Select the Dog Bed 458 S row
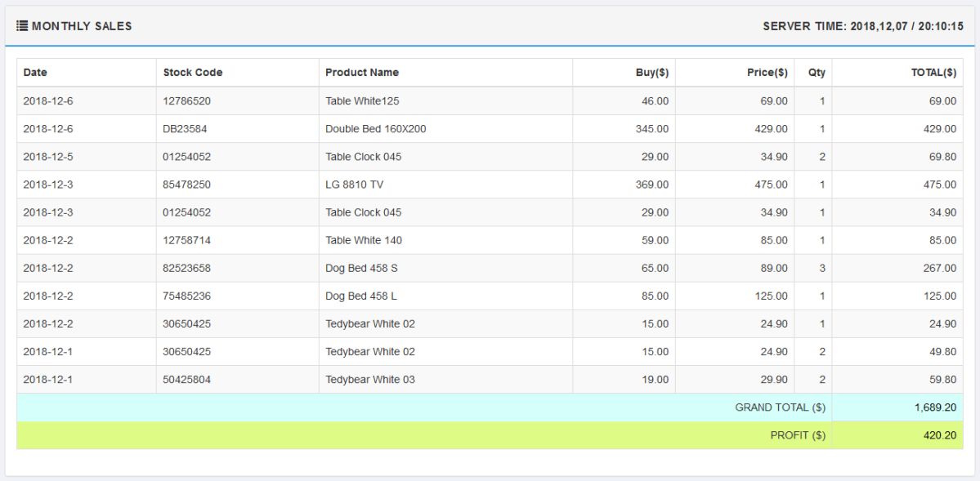The width and height of the screenshot is (980, 481). pyautogui.click(x=361, y=268)
